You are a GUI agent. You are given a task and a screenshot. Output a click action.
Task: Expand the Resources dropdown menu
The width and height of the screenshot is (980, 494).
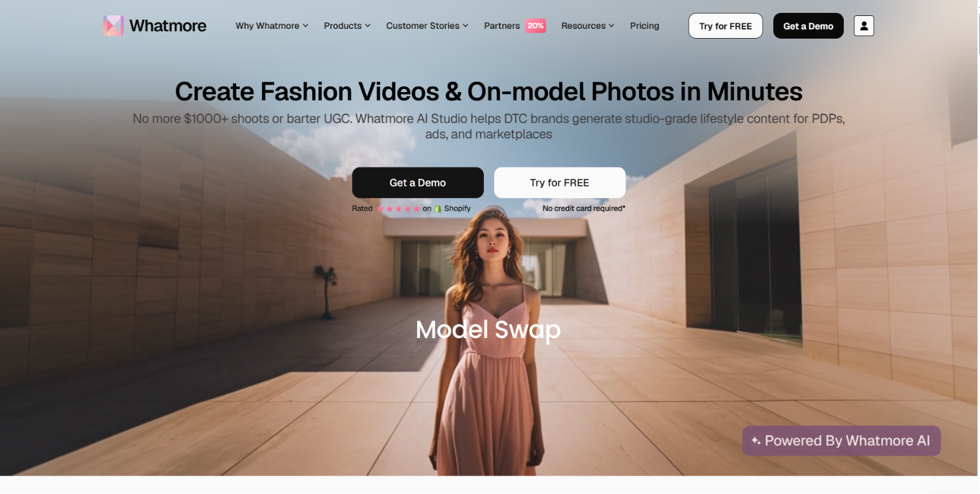coord(588,26)
